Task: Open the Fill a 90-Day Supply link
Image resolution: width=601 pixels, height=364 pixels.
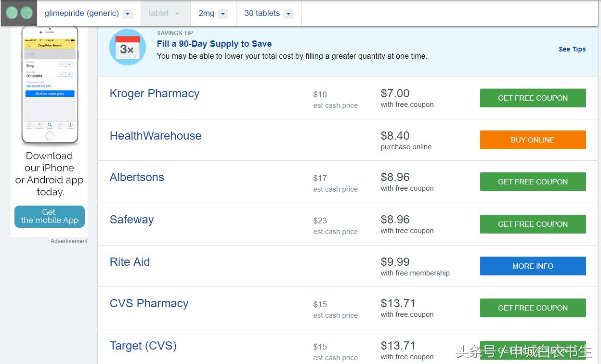Action: pos(214,44)
